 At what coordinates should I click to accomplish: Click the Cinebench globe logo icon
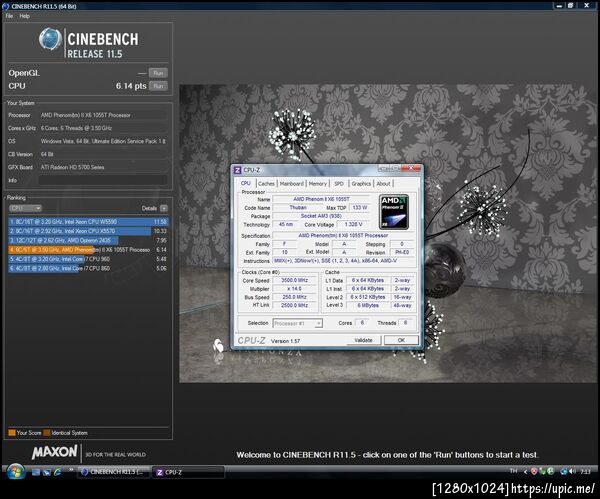50,39
